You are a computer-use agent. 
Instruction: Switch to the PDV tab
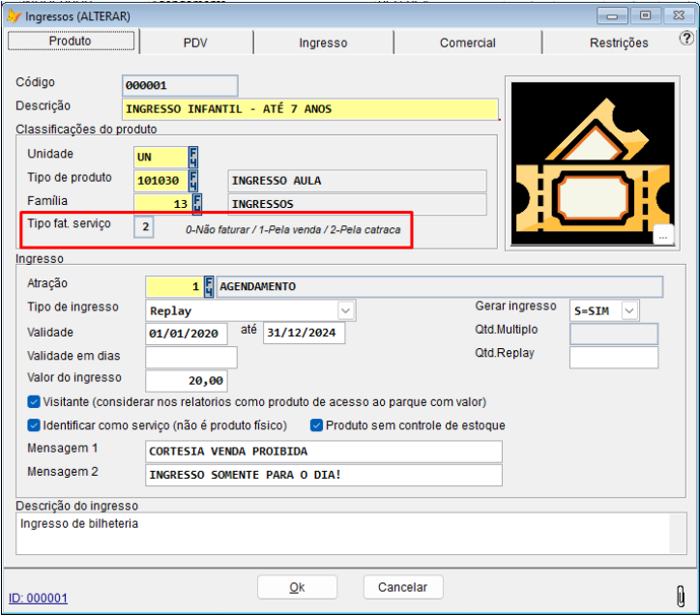coord(195,43)
